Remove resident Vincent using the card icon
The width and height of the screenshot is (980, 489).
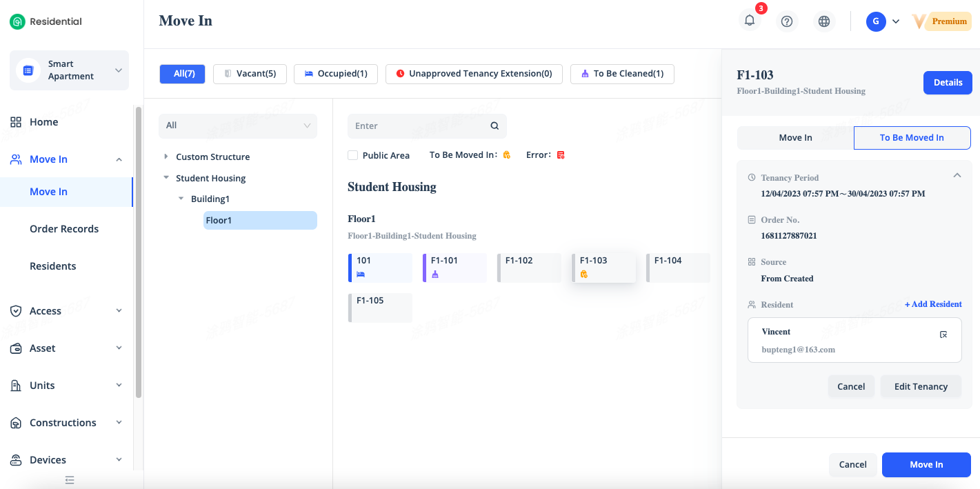943,335
